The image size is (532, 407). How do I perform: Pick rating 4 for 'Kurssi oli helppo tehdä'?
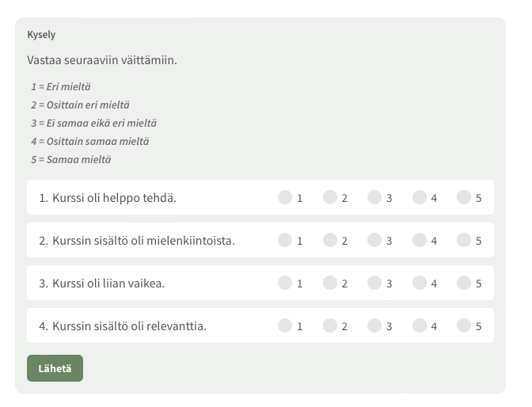point(420,197)
